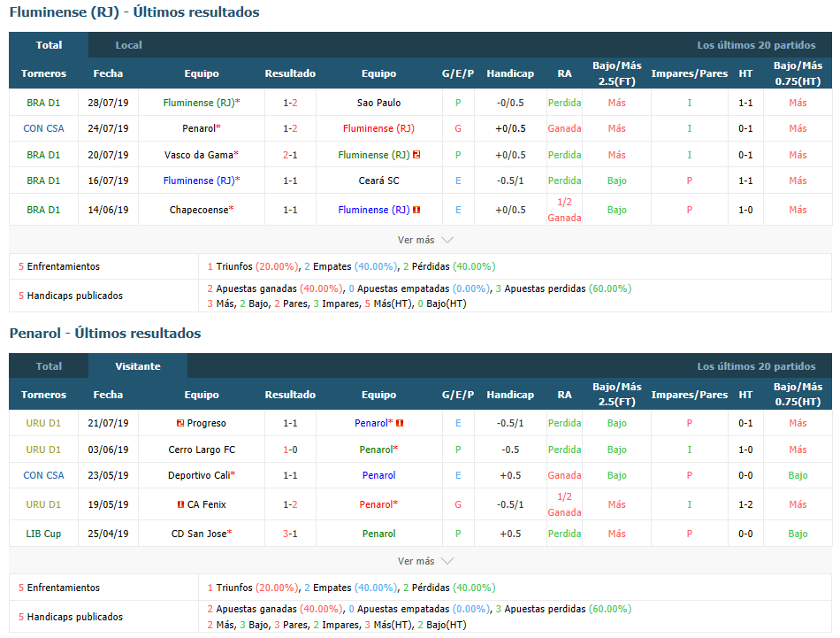The width and height of the screenshot is (840, 638).
Task: Click yellow card icon beside CA Fenix
Action: pos(180,504)
